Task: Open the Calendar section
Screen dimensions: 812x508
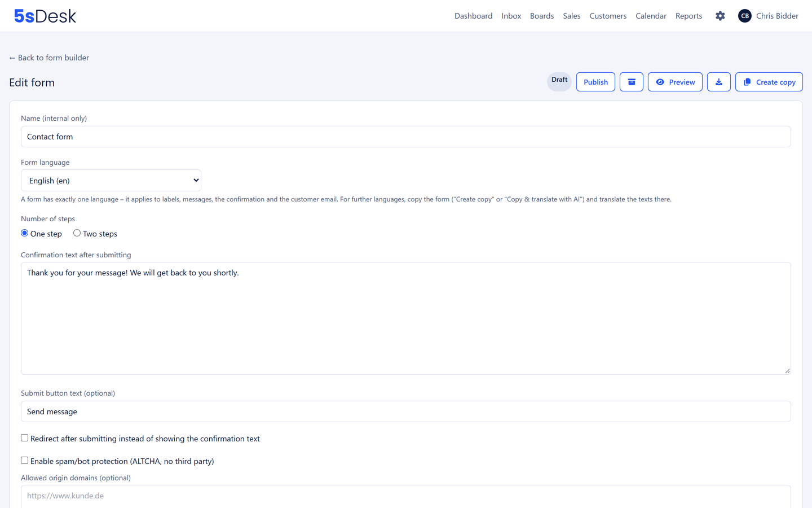Action: tap(651, 16)
